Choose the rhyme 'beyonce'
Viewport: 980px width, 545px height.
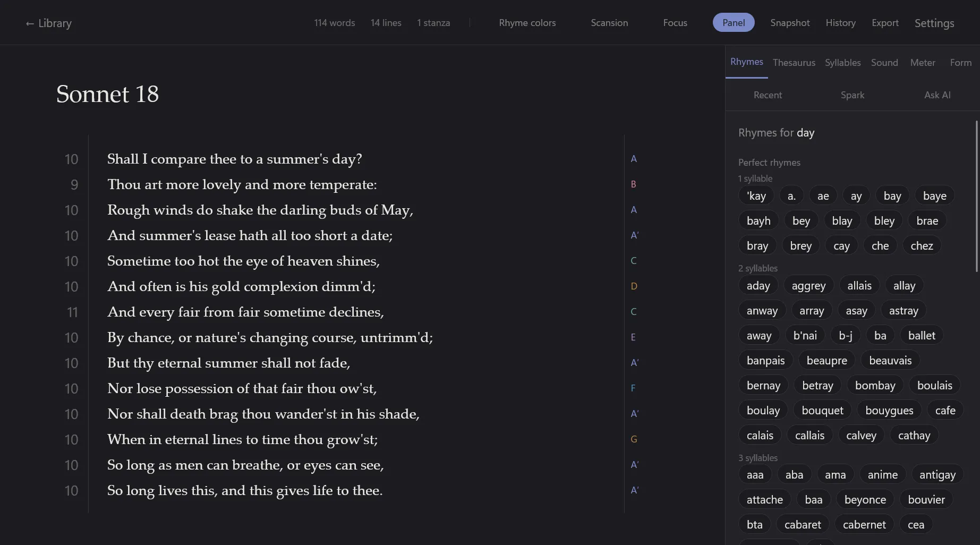click(865, 500)
